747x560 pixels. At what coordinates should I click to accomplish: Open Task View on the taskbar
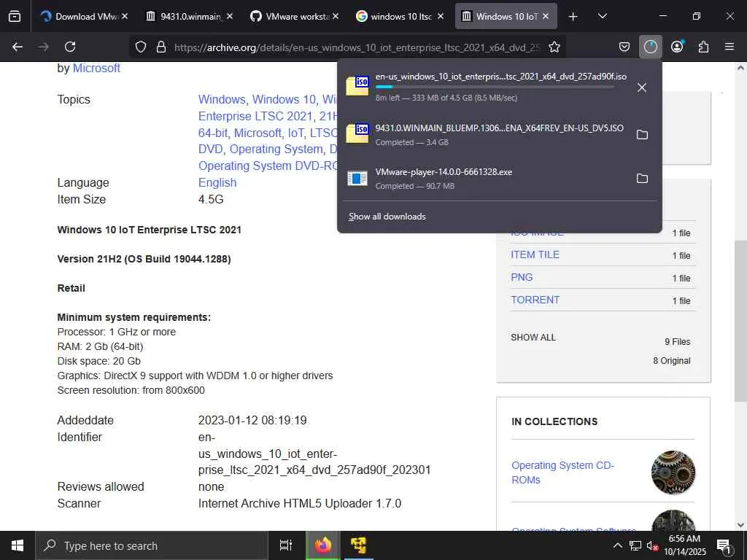286,545
